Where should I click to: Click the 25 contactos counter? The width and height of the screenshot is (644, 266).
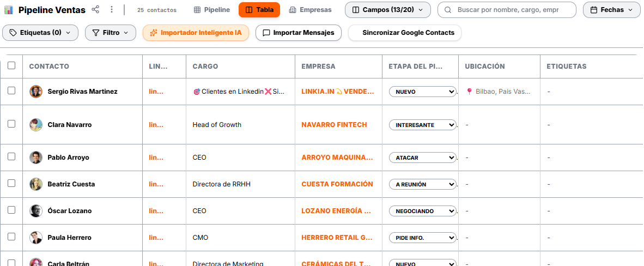tap(157, 10)
